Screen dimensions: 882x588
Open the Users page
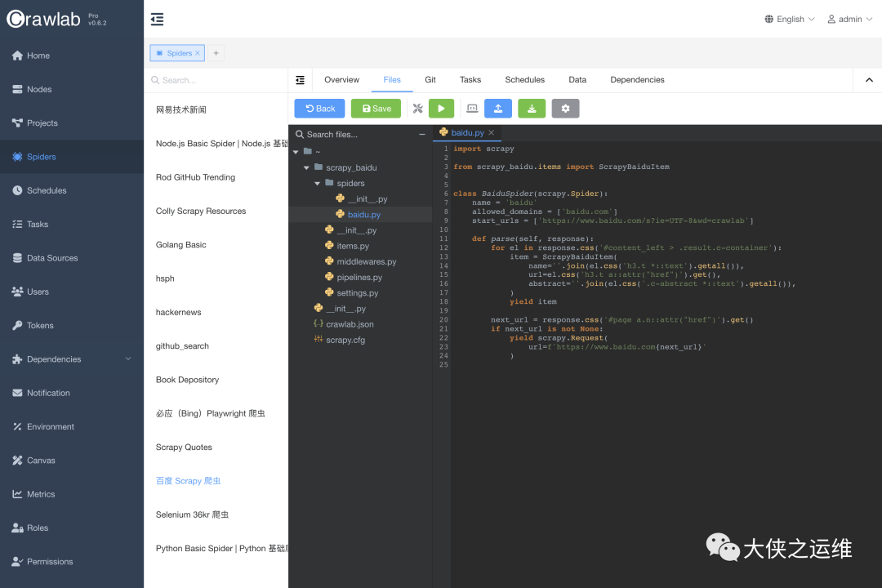(71, 292)
